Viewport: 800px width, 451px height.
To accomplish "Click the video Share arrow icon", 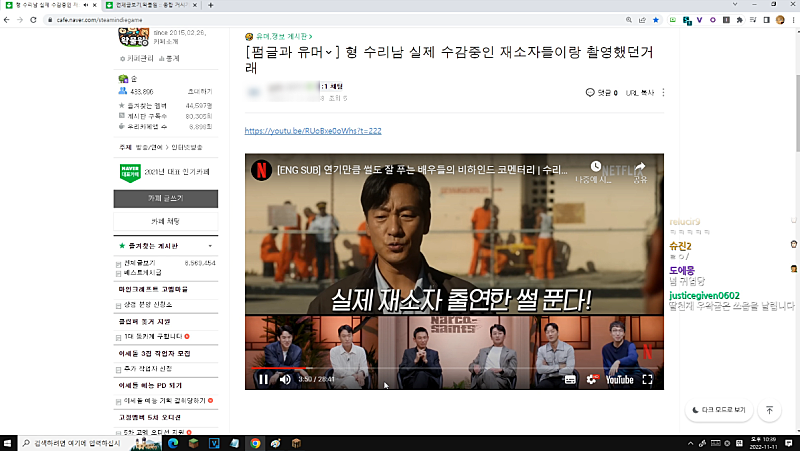I will point(639,166).
